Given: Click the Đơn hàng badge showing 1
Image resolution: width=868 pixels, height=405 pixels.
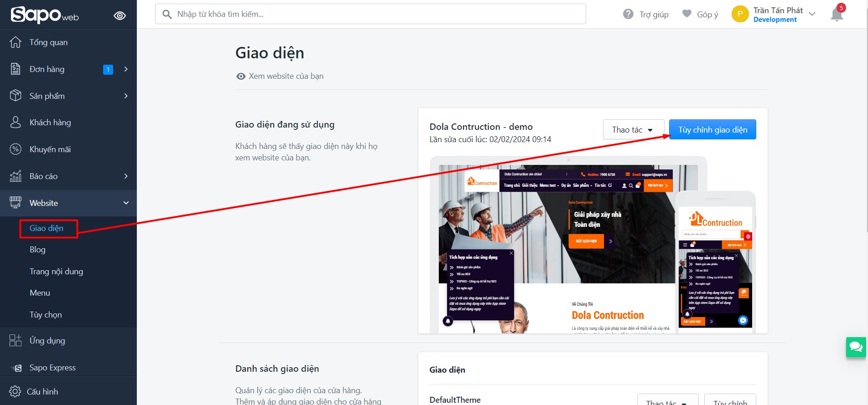Looking at the screenshot, I should [108, 69].
